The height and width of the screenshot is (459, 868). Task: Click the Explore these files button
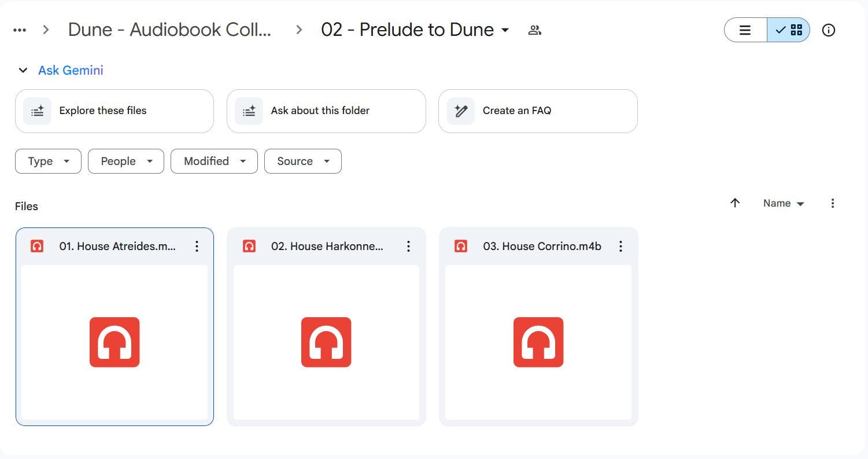pyautogui.click(x=114, y=111)
